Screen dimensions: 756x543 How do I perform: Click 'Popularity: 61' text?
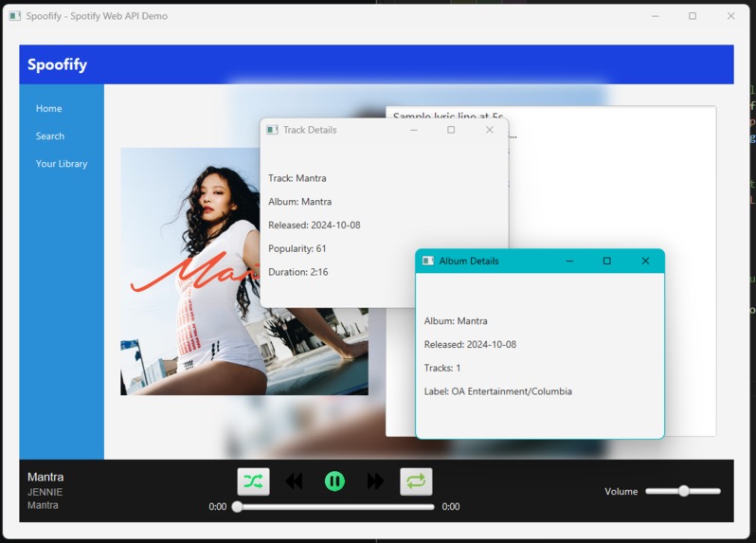click(x=297, y=248)
